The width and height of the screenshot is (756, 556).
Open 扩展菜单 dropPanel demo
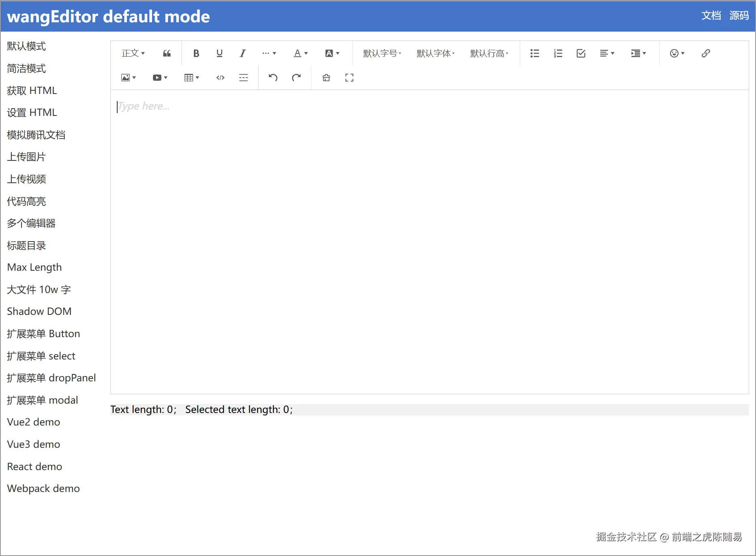(x=52, y=378)
